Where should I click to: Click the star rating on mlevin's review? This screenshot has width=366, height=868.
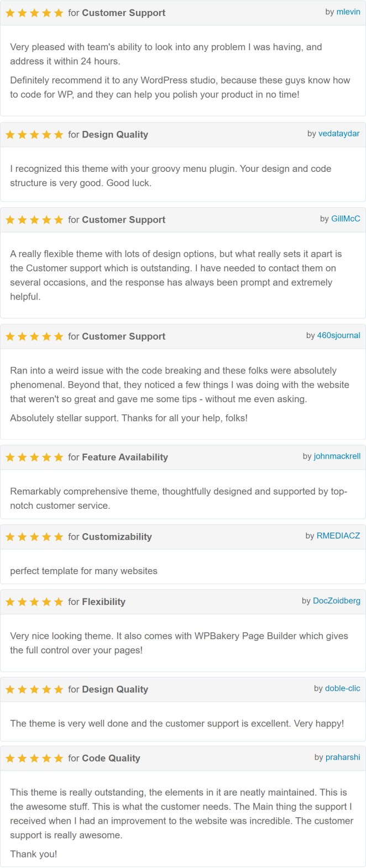click(34, 13)
